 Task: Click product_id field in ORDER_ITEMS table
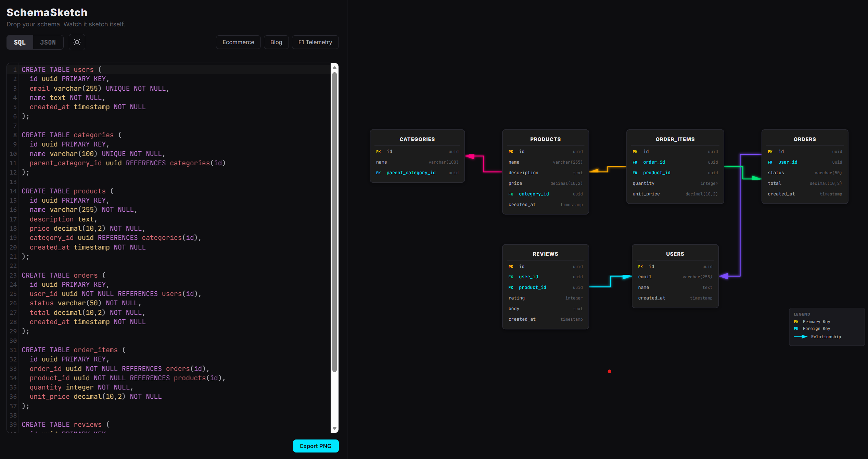675,173
